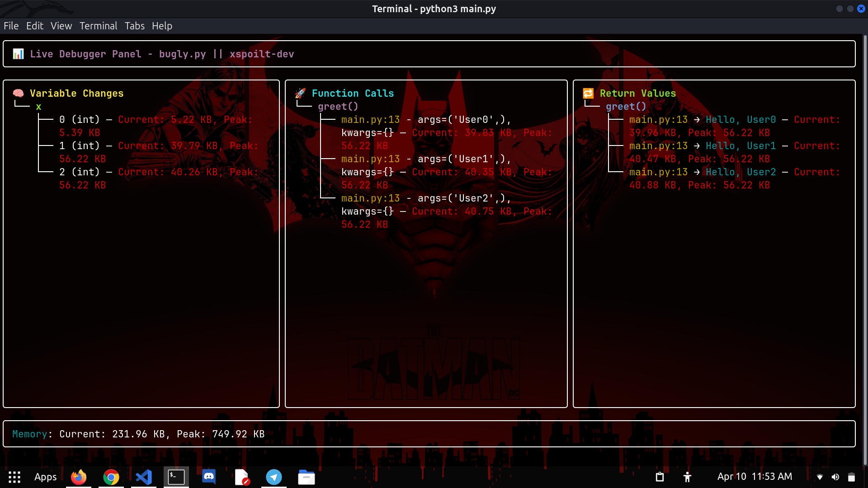The width and height of the screenshot is (868, 488).
Task: Open the File menu
Action: (11, 26)
